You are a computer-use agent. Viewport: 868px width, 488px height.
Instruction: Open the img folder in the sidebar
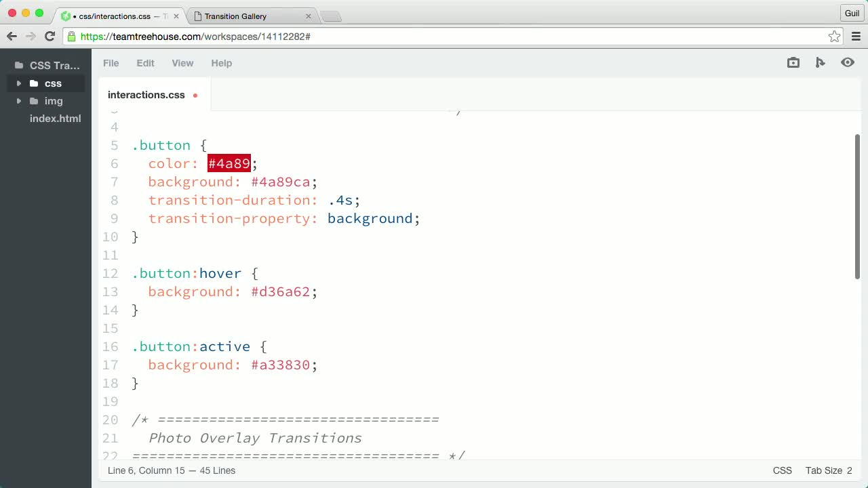point(54,101)
